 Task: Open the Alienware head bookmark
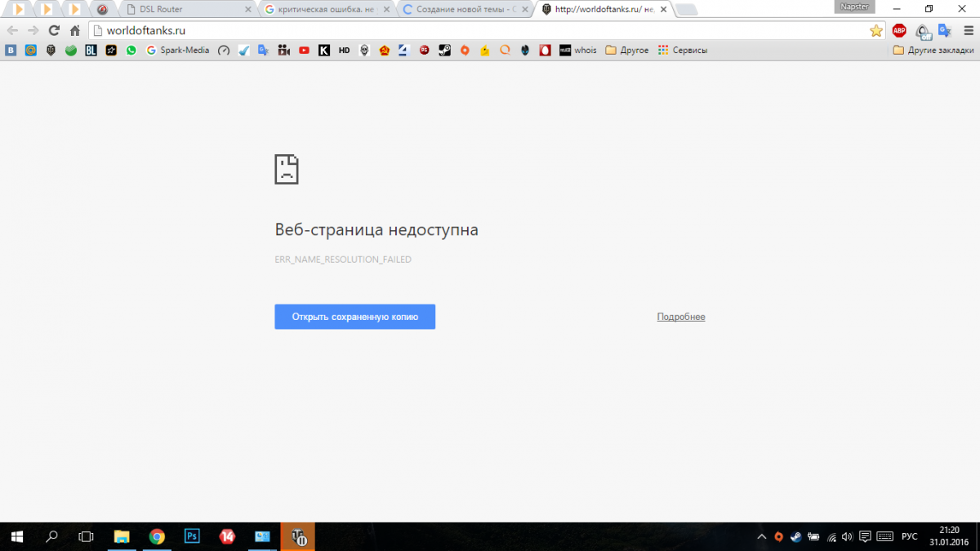coord(524,50)
